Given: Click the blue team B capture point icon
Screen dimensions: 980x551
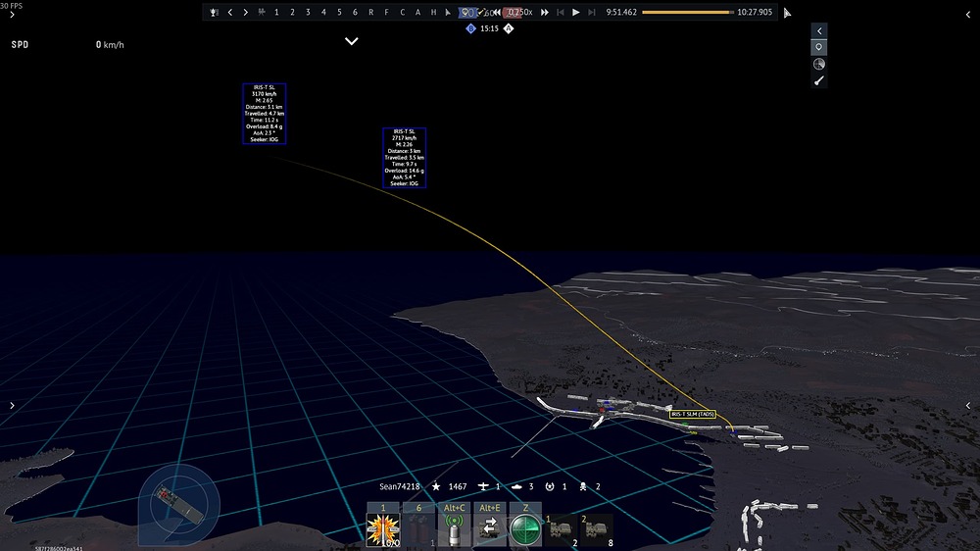Looking at the screenshot, I should 470,28.
